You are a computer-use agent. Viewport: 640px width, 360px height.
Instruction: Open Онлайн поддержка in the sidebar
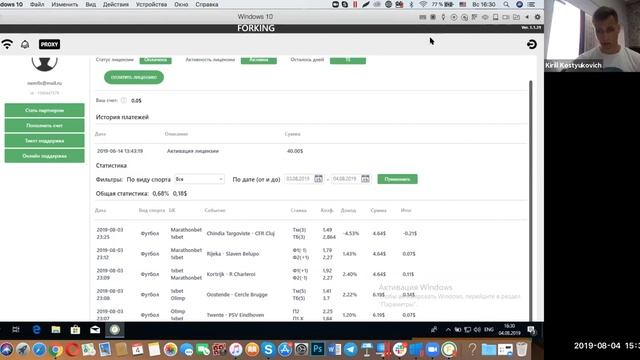click(44, 156)
